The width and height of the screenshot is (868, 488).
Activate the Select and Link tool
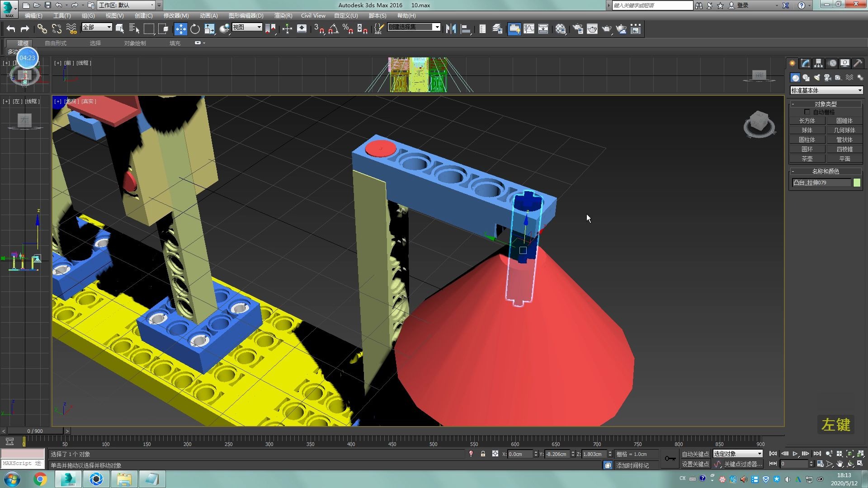[x=42, y=29]
